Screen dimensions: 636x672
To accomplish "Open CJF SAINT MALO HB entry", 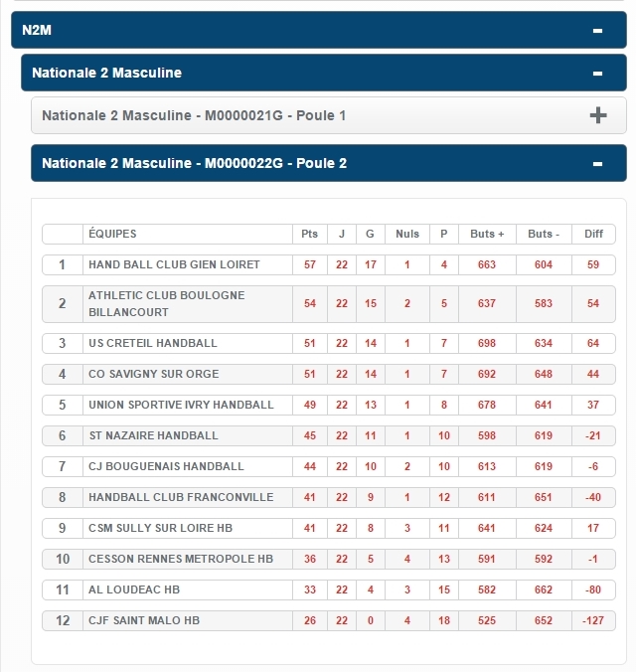I will pos(144,620).
